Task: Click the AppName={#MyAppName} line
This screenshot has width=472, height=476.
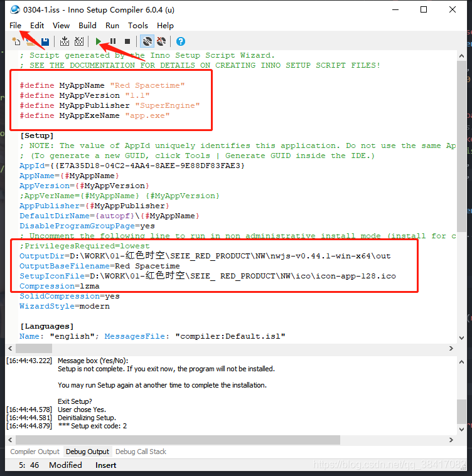Action: coord(69,176)
